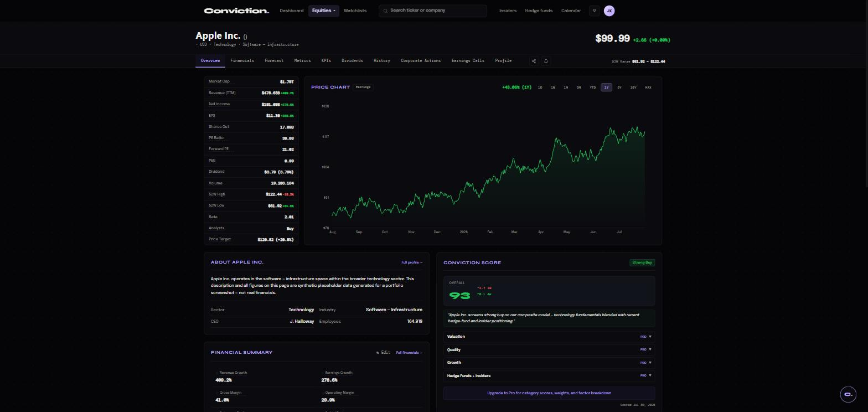Screen dimensions: 868x412
Task: Follow the Full financials link
Action: point(409,353)
